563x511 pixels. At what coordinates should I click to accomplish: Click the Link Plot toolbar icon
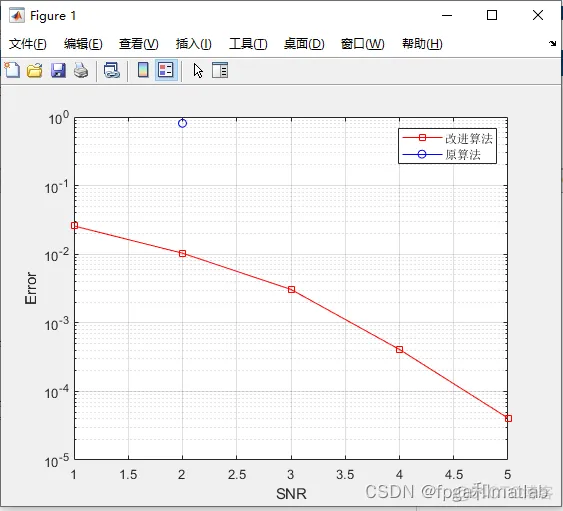(112, 70)
